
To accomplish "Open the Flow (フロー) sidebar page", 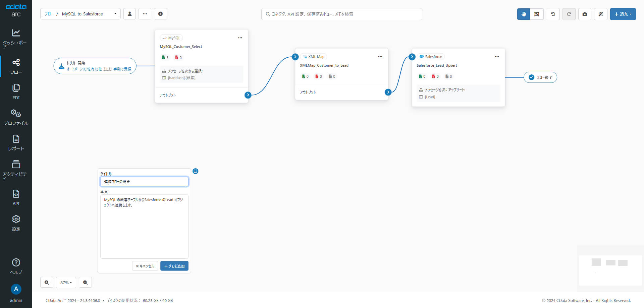I will click(16, 66).
